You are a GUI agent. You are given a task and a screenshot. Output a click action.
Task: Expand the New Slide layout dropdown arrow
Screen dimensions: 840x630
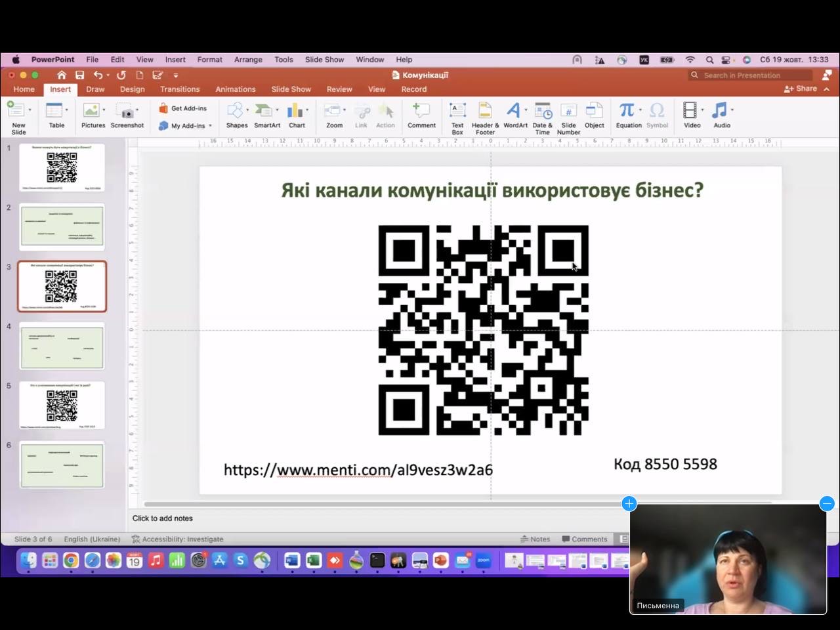tap(30, 110)
